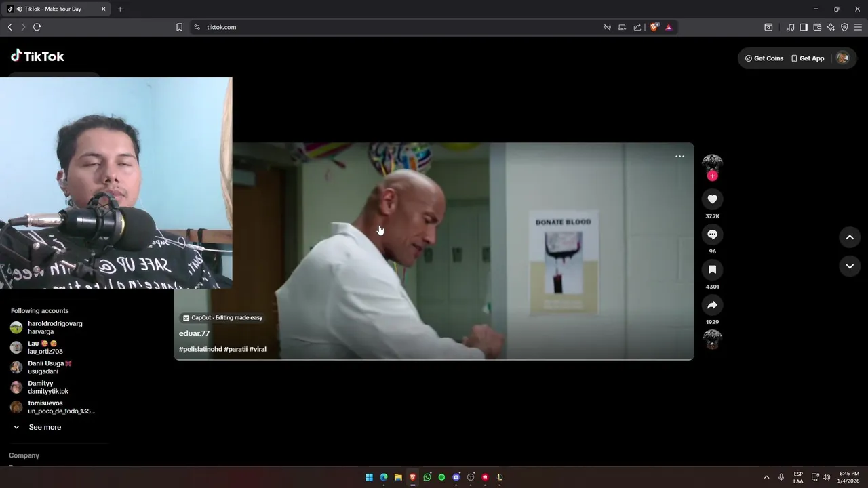
Task: Open Brave Wallet icon
Action: click(817, 27)
